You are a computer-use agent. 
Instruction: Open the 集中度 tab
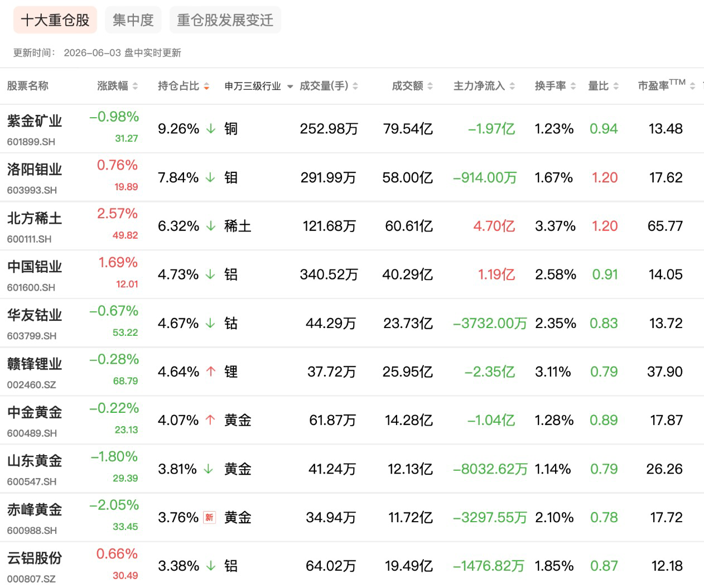(x=133, y=20)
